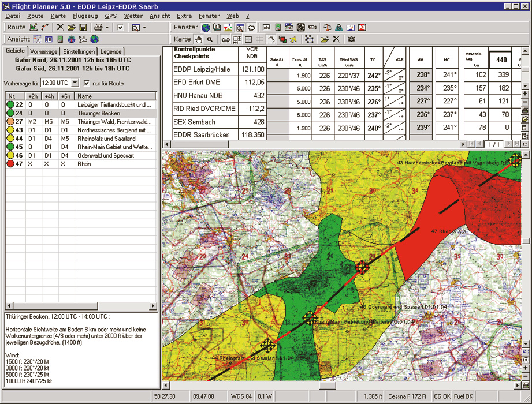Select area row 27 Thüringer Wald, Frankenwald

[81, 122]
